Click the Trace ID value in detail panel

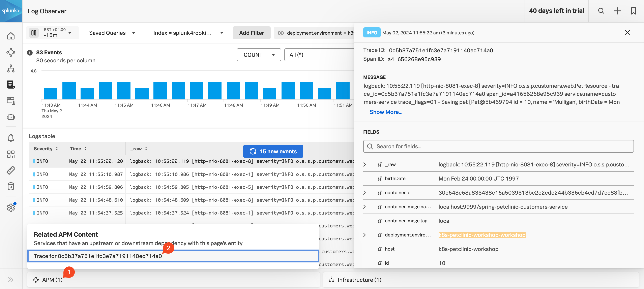(441, 51)
